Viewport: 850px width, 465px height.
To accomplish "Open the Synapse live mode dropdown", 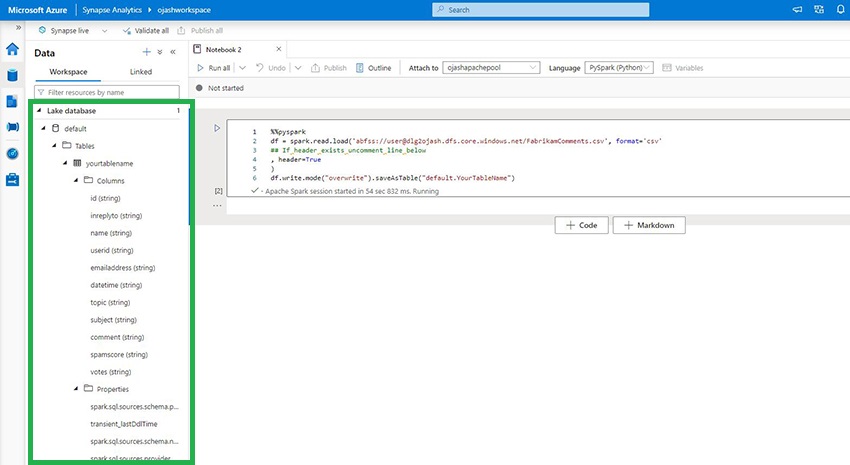I will [105, 31].
